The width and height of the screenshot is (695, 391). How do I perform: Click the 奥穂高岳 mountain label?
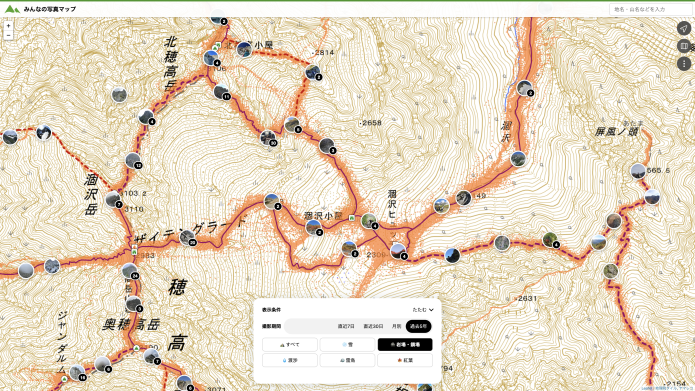(131, 324)
